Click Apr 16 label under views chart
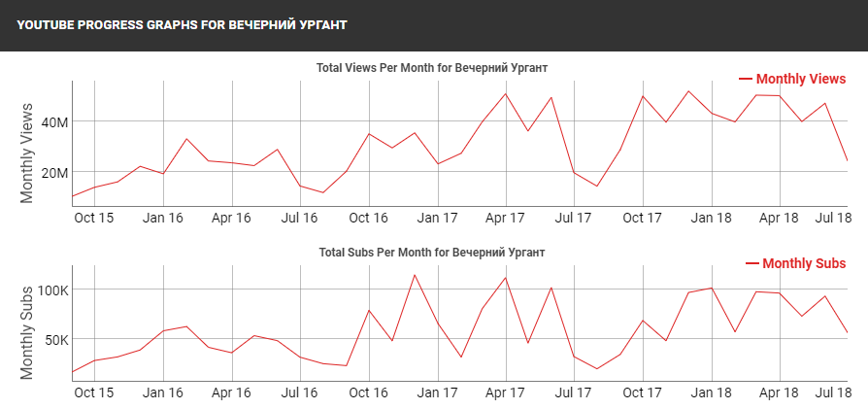This screenshot has width=868, height=409. (x=231, y=218)
